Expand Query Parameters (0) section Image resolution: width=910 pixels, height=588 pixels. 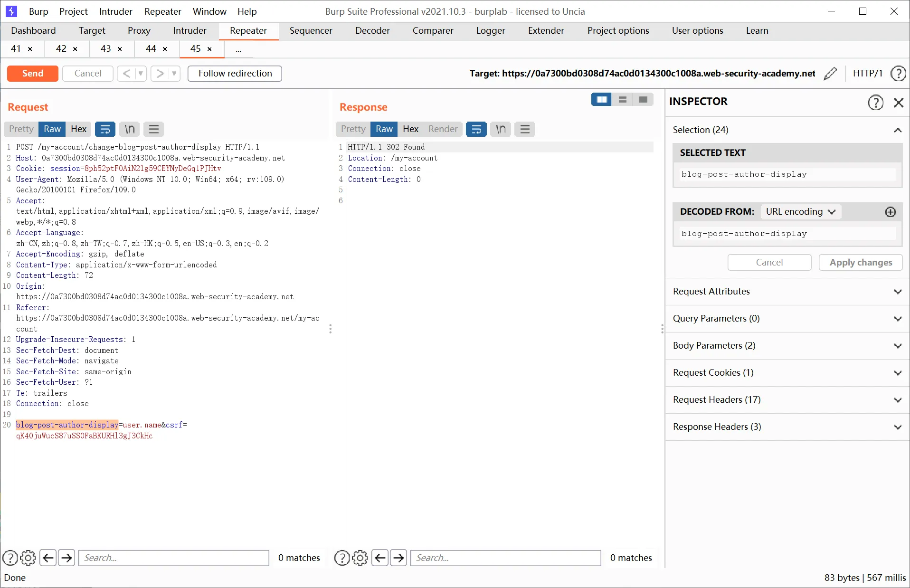pyautogui.click(x=787, y=319)
